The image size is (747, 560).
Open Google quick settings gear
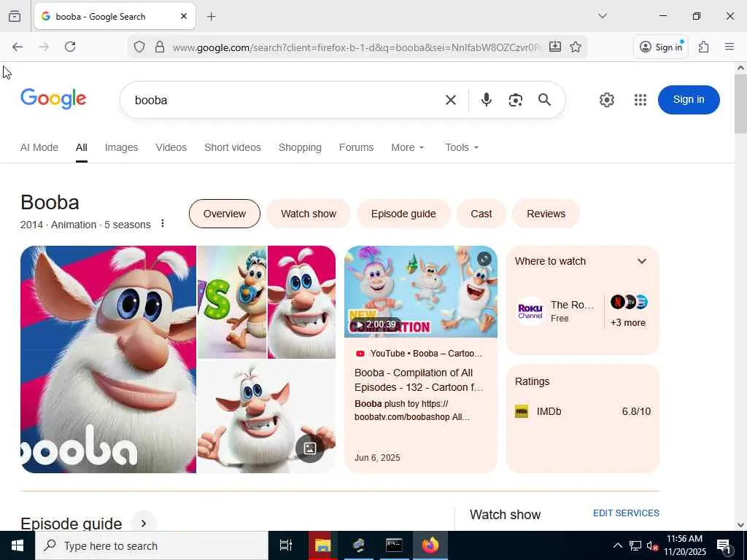pyautogui.click(x=606, y=100)
